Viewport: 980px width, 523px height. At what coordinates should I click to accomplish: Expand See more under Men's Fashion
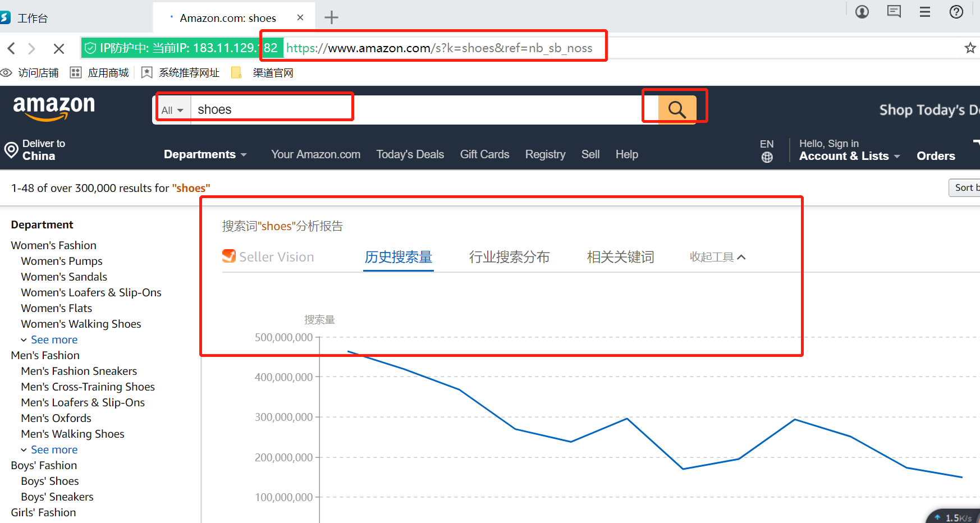tap(54, 449)
